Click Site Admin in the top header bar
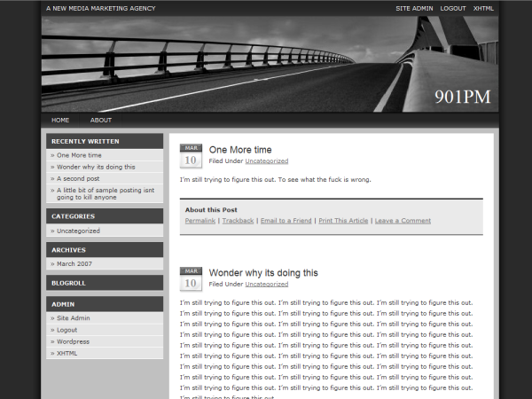532x399 pixels. point(414,8)
